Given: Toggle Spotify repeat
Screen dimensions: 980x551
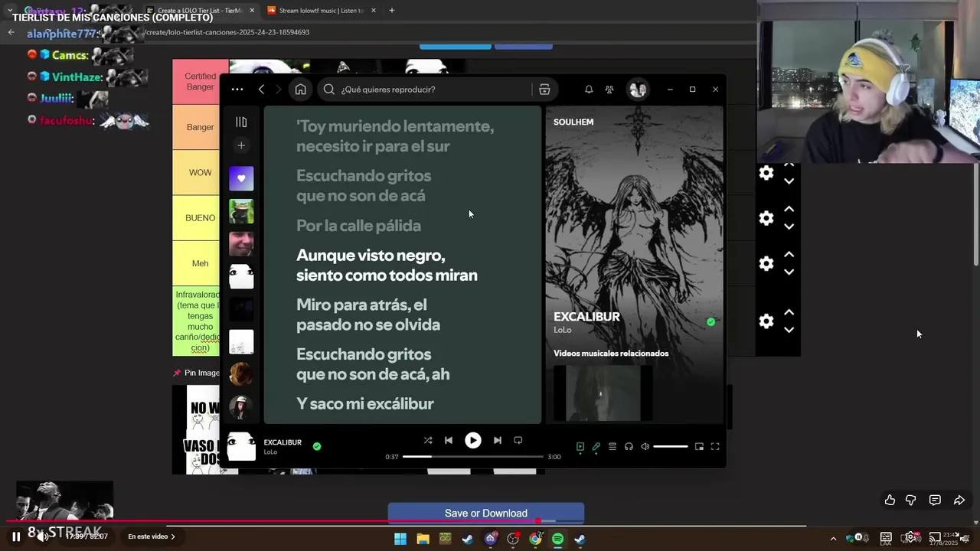Looking at the screenshot, I should point(518,440).
